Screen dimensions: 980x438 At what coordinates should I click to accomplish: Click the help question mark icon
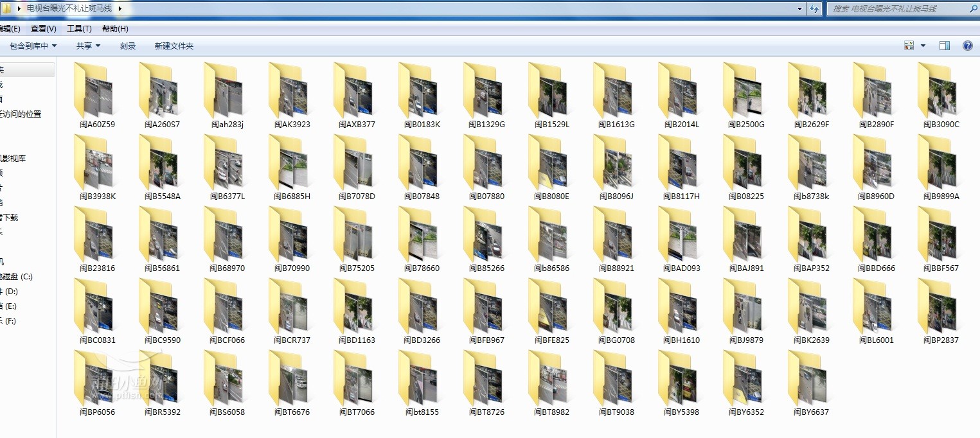click(x=967, y=46)
